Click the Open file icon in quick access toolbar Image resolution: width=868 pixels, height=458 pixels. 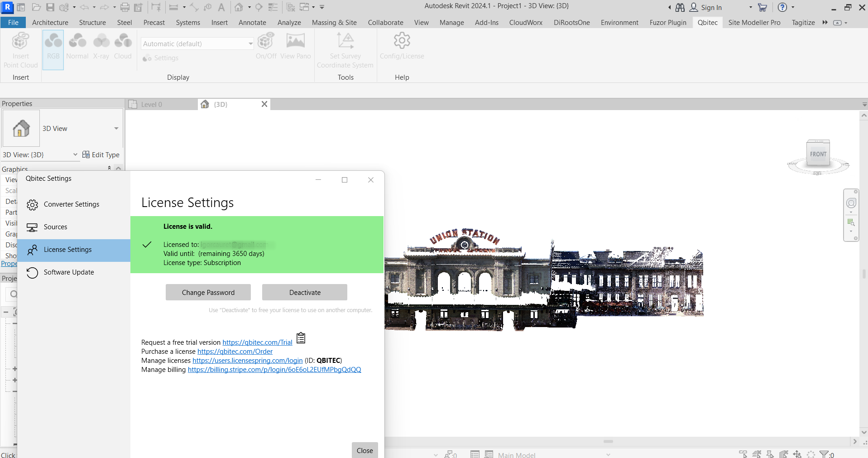(x=36, y=7)
